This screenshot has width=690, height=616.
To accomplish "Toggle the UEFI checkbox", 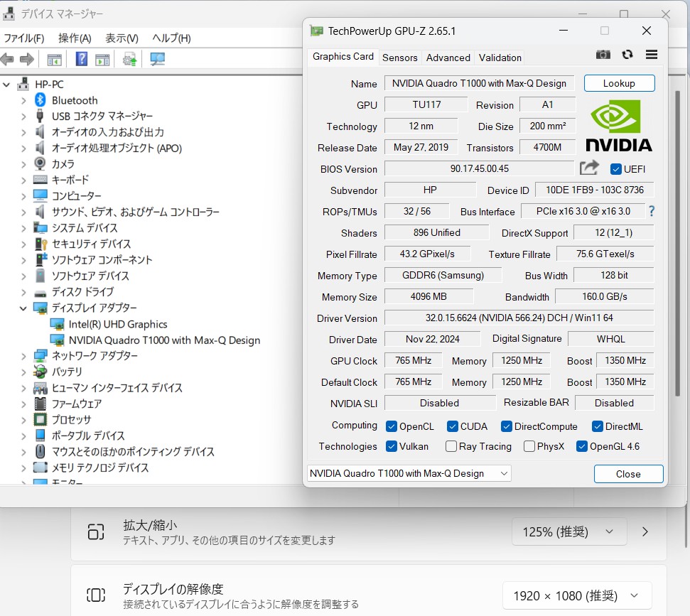I will tap(615, 169).
